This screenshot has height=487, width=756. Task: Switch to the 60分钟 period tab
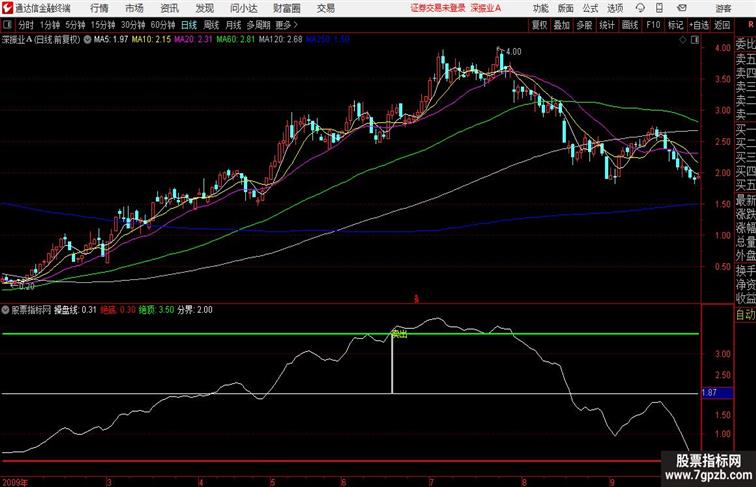pyautogui.click(x=162, y=25)
